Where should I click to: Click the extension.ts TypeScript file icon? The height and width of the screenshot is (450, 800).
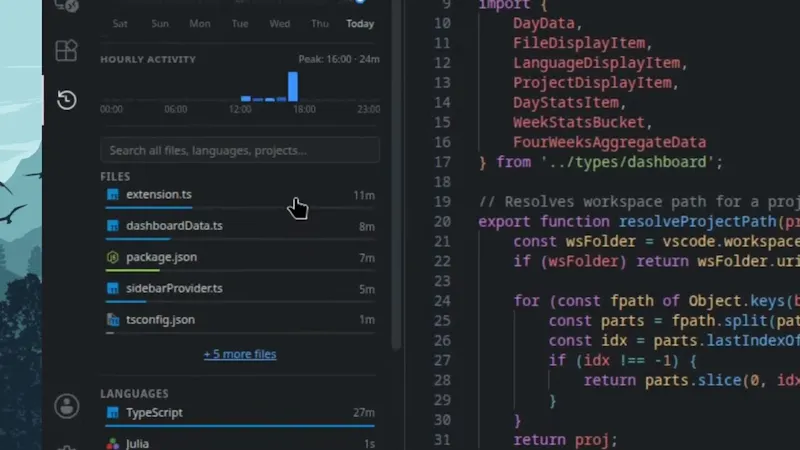point(113,194)
